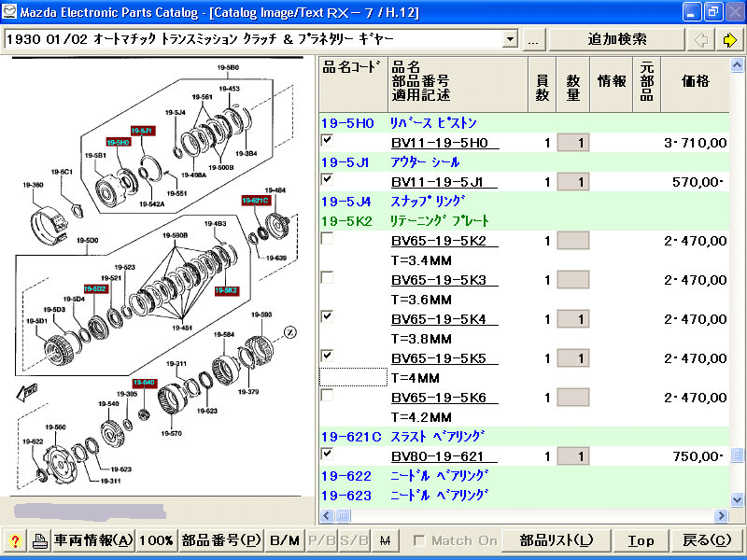This screenshot has width=747, height=560.
Task: Open the 部品リスト(L) parts list
Action: pyautogui.click(x=557, y=540)
